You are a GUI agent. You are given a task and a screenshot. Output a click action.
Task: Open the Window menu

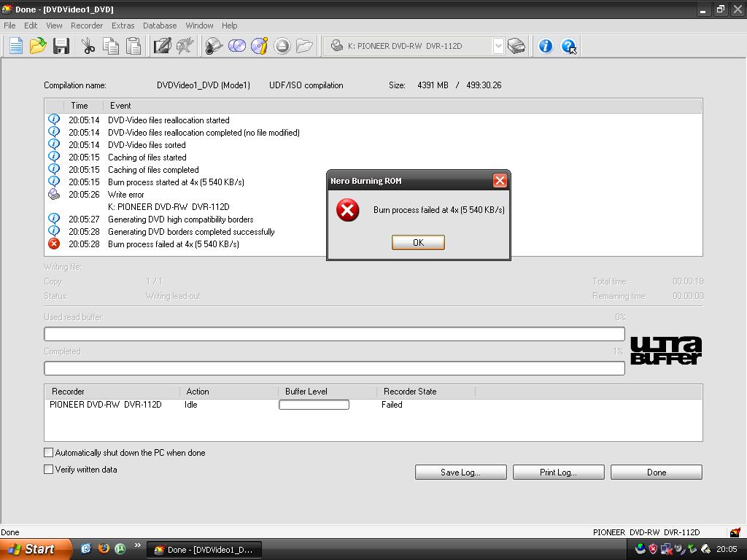pos(199,26)
